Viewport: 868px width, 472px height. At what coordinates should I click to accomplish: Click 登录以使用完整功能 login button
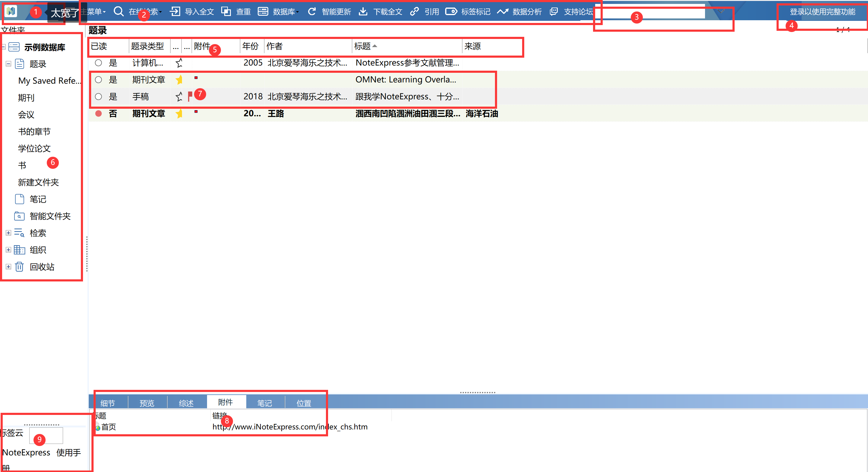coord(822,12)
